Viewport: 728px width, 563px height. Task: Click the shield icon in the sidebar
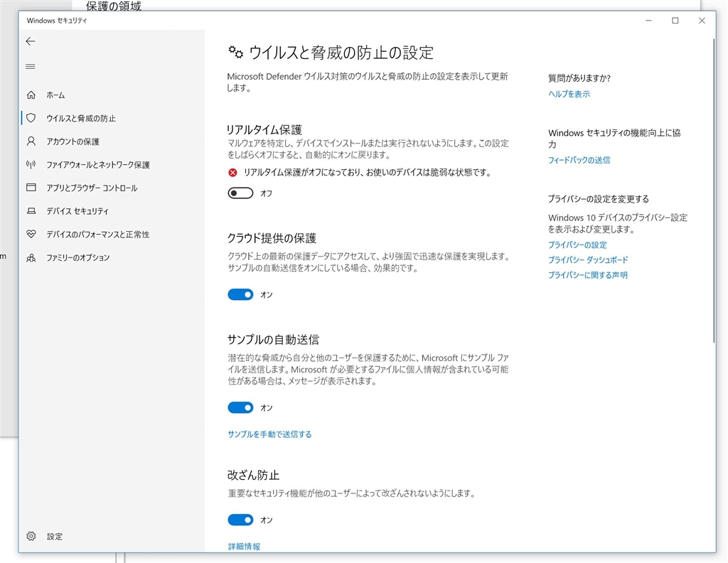31,118
